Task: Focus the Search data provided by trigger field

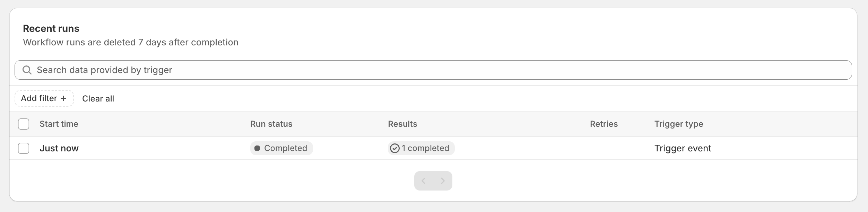Action: tap(433, 70)
